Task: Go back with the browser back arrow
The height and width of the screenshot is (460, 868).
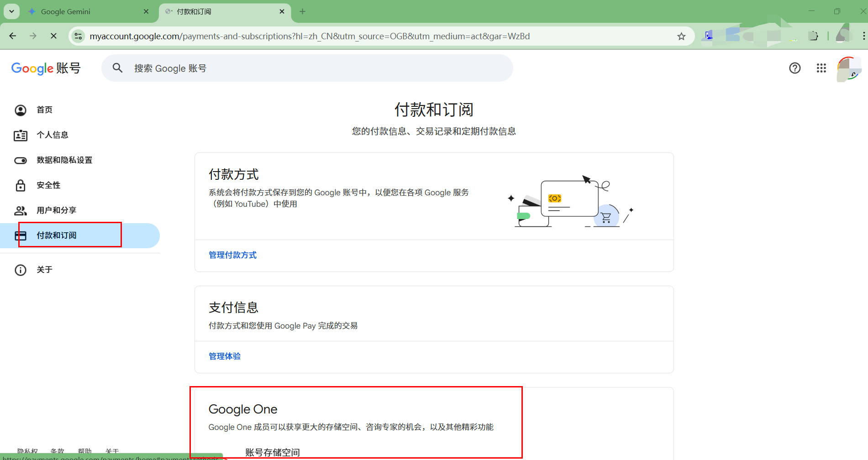Action: pos(13,36)
